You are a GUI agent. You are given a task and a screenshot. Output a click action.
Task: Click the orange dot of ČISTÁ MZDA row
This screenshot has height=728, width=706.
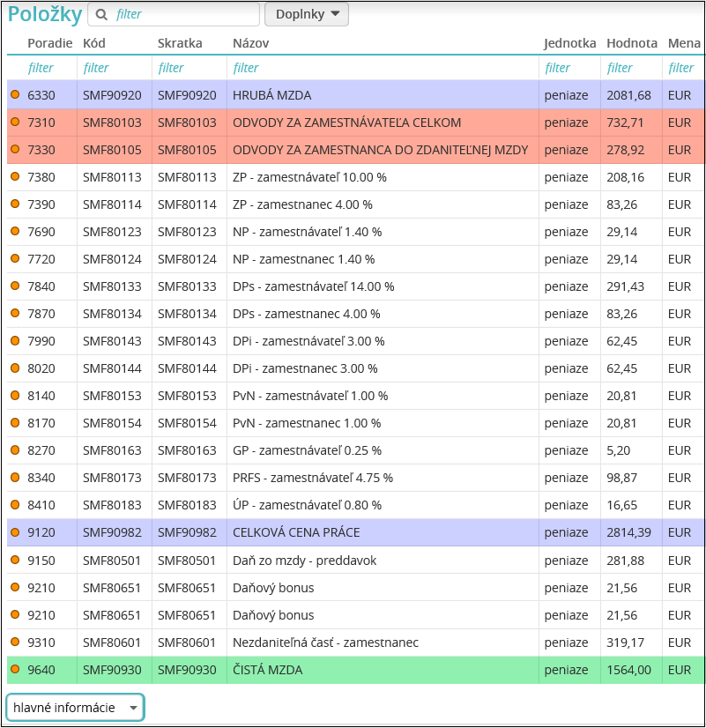(x=15, y=669)
